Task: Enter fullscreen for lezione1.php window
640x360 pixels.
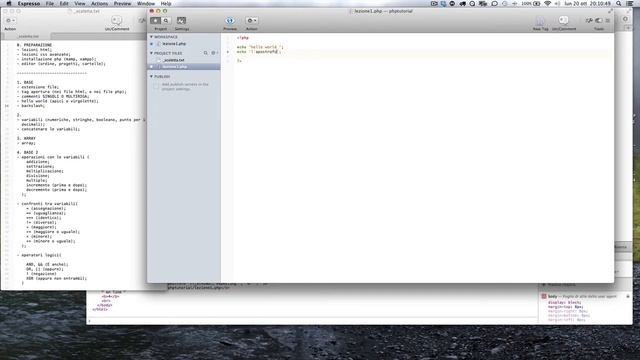Action: click(x=610, y=11)
